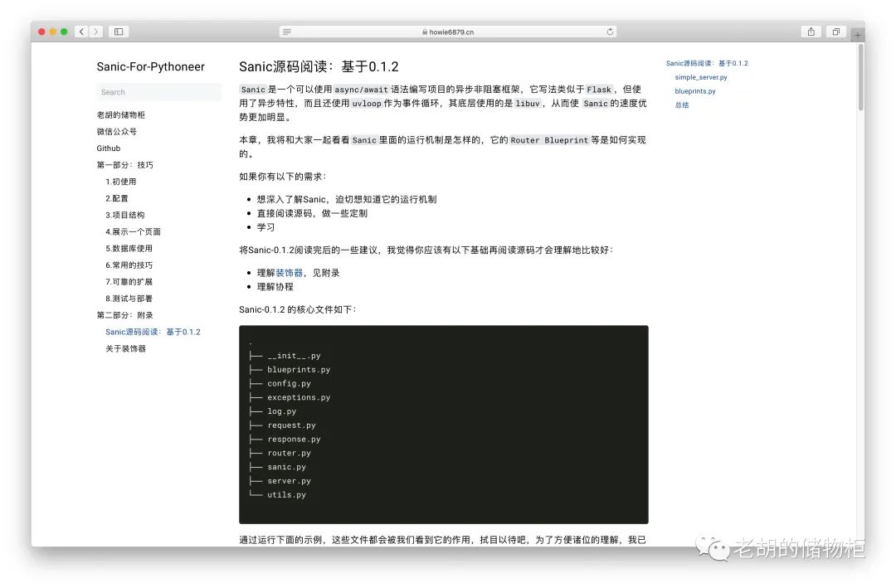The width and height of the screenshot is (896, 588).
Task: Jump to Sanic源码阅读 in right table of contents
Action: pos(707,63)
